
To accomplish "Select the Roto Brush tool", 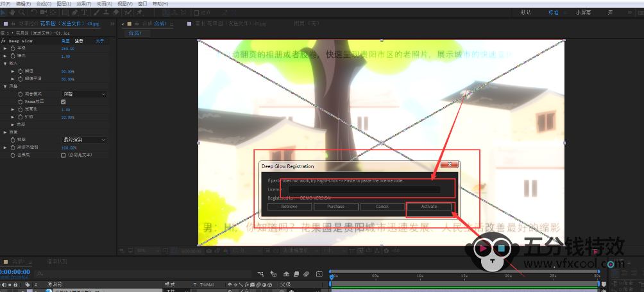I will point(128,13).
